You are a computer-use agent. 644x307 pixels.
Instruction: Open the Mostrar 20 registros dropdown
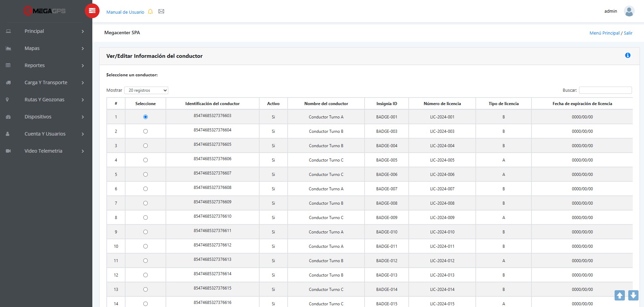point(146,90)
